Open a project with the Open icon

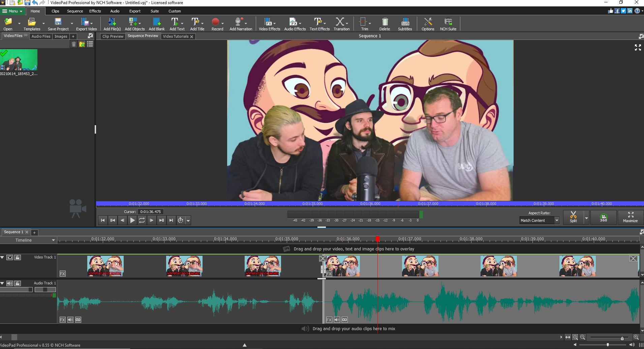point(8,24)
